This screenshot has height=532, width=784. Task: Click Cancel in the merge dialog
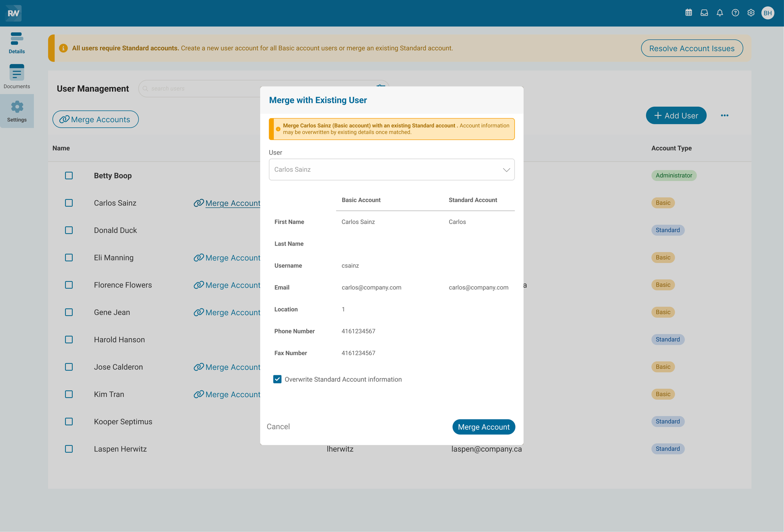278,426
